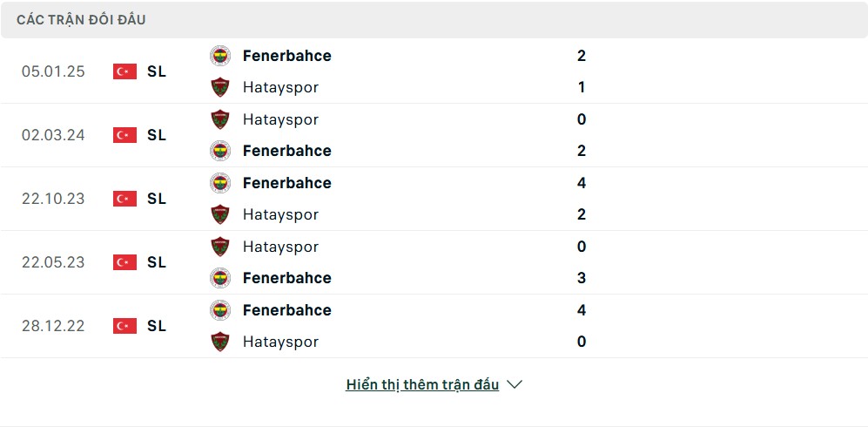The height and width of the screenshot is (427, 868).
Task: Open match row dated 02.03.24
Action: (434, 135)
